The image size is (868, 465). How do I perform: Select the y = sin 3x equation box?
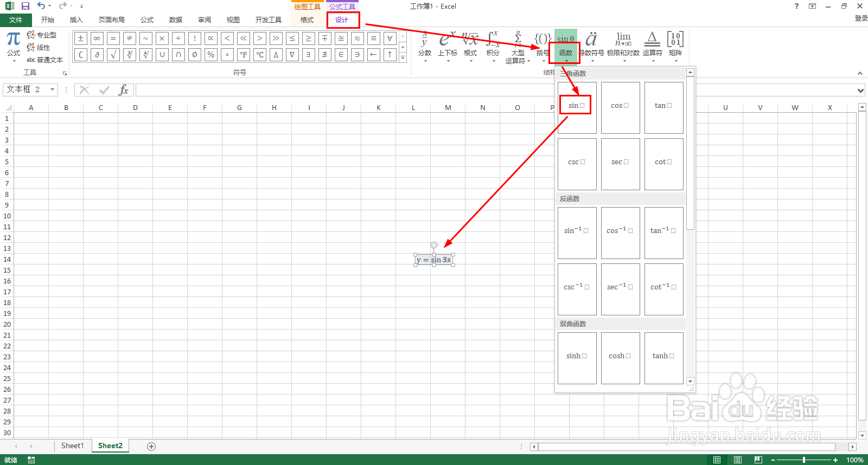434,260
